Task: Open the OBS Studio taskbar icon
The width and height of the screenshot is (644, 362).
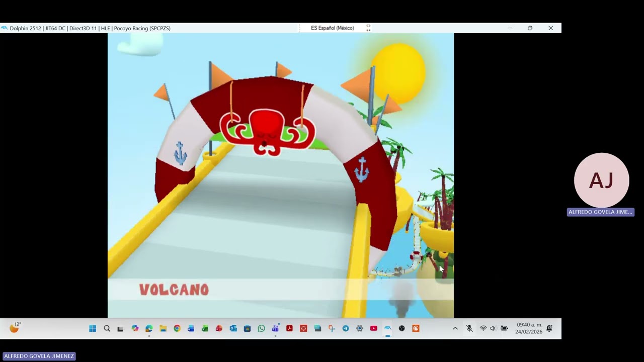Action: (x=401, y=328)
